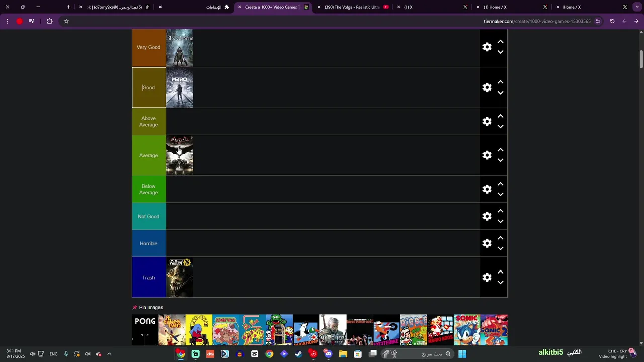
Task: Open File Explorer from the taskbar
Action: pos(343,354)
